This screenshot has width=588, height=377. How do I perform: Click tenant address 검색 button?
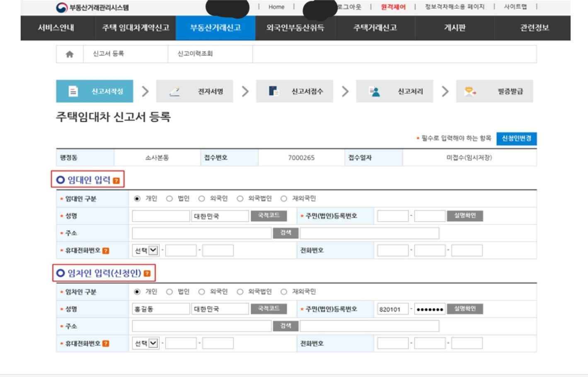pos(286,326)
